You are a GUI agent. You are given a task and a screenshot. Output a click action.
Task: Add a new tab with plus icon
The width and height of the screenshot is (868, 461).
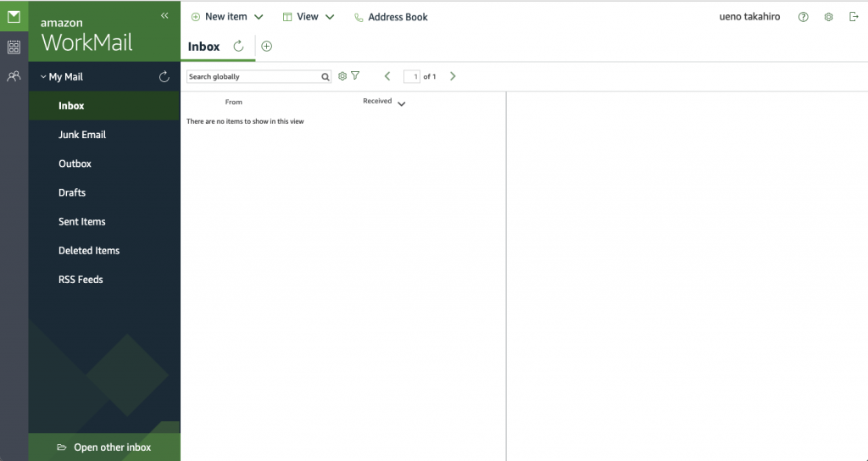click(x=266, y=47)
